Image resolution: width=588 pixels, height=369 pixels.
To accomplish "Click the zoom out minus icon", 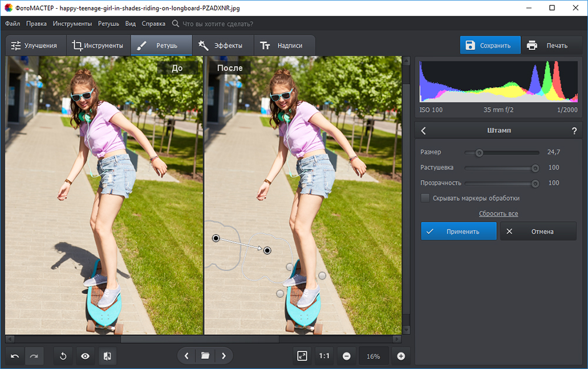I will coord(346,356).
